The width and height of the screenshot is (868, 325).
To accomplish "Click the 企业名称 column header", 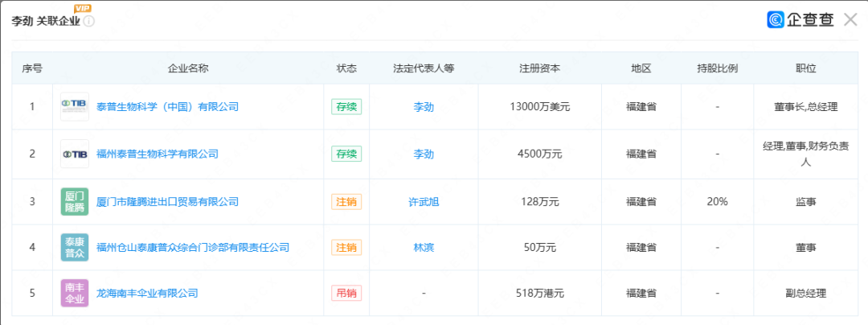I will [188, 68].
